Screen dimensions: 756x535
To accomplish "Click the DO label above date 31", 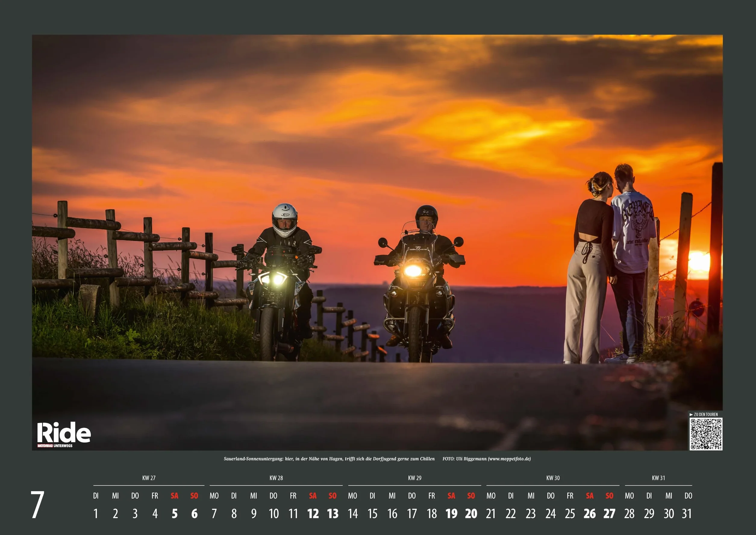I will click(689, 496).
